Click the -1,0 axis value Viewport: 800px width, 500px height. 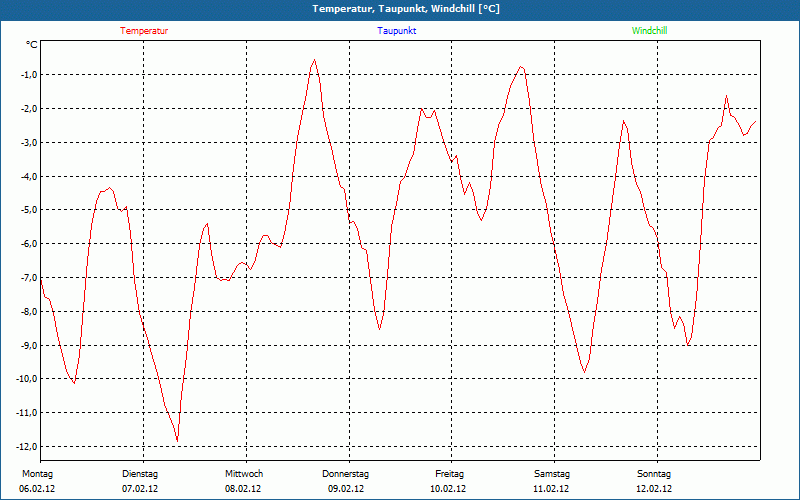point(29,74)
